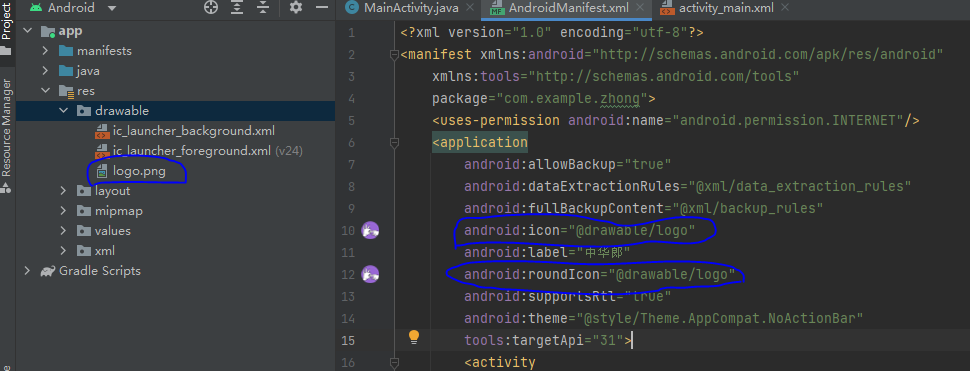Expand the manifests folder
This screenshot has width=970, height=371.
click(45, 51)
